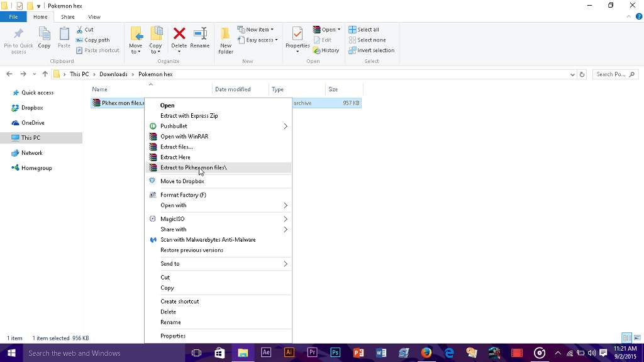
Task: Select Network in the sidebar
Action: point(32,152)
